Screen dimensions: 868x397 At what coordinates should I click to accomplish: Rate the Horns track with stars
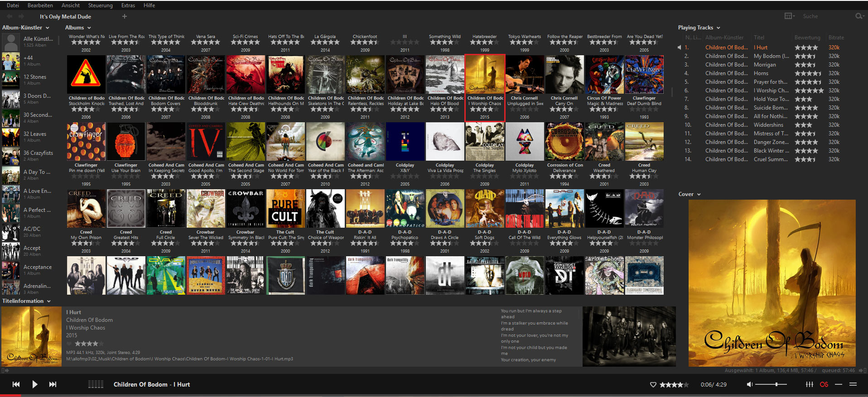(x=808, y=73)
